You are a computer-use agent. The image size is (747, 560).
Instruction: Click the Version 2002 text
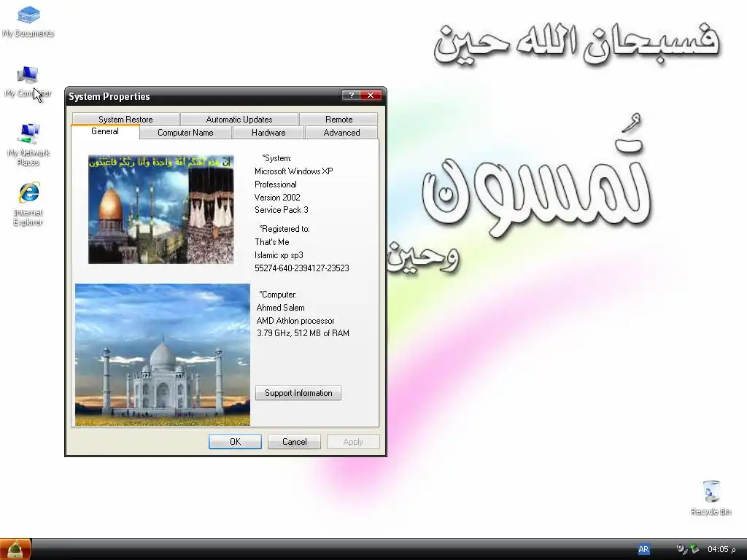(277, 197)
